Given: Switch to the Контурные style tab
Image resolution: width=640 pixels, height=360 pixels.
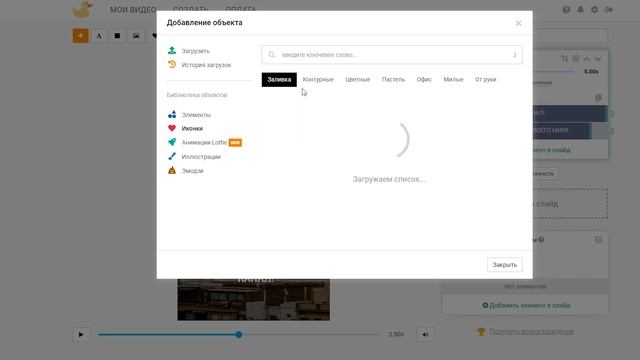Looking at the screenshot, I should point(318,80).
